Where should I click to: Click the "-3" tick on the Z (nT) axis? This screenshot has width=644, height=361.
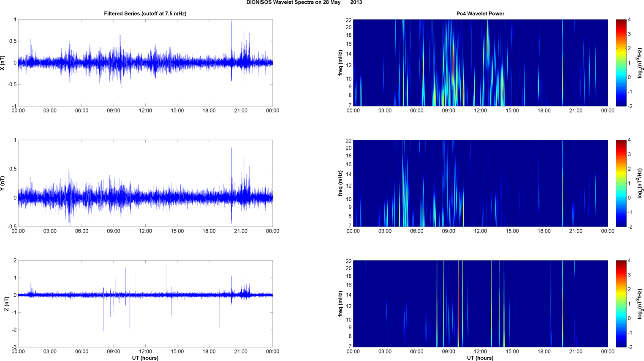click(x=14, y=347)
